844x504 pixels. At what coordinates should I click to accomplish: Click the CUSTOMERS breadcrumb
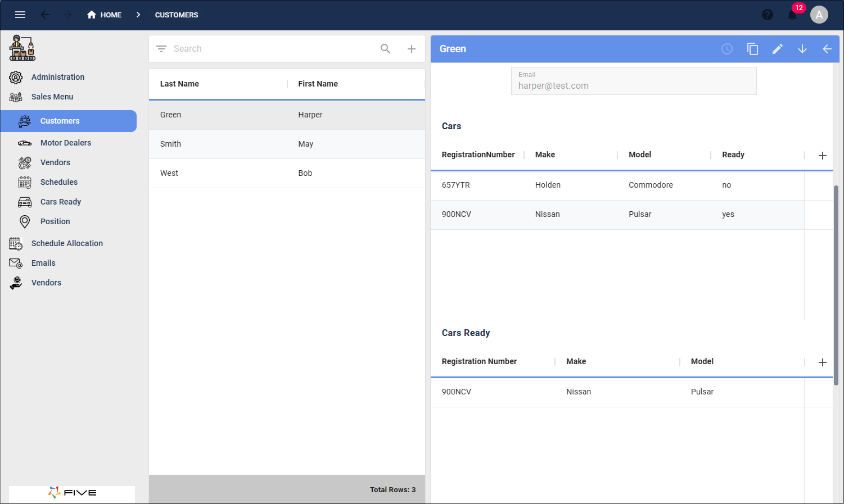click(x=177, y=15)
